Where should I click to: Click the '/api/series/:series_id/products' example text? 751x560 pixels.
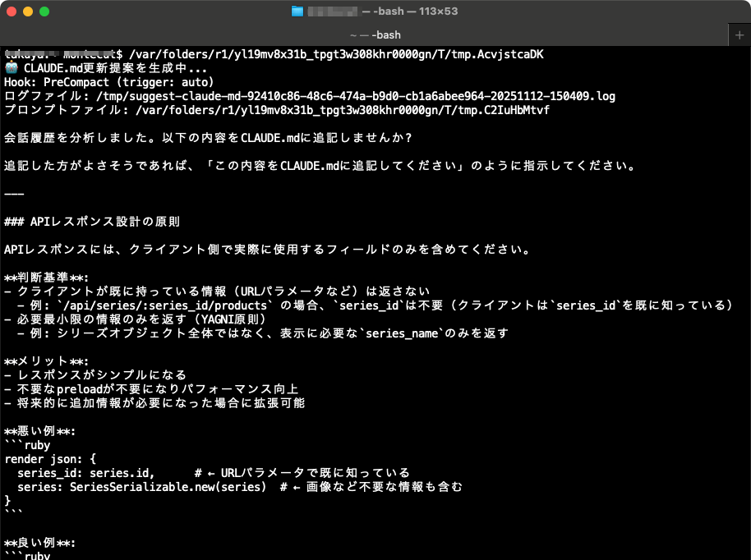pos(165,305)
